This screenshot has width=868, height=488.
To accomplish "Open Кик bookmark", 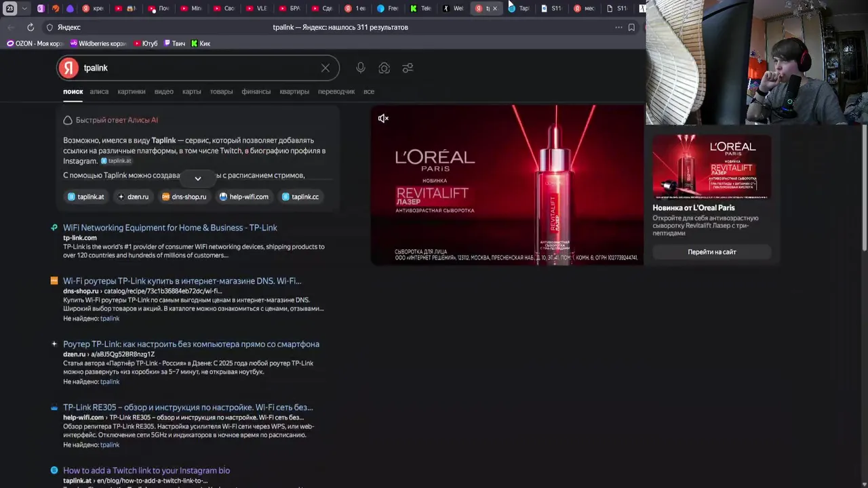I will (x=201, y=43).
